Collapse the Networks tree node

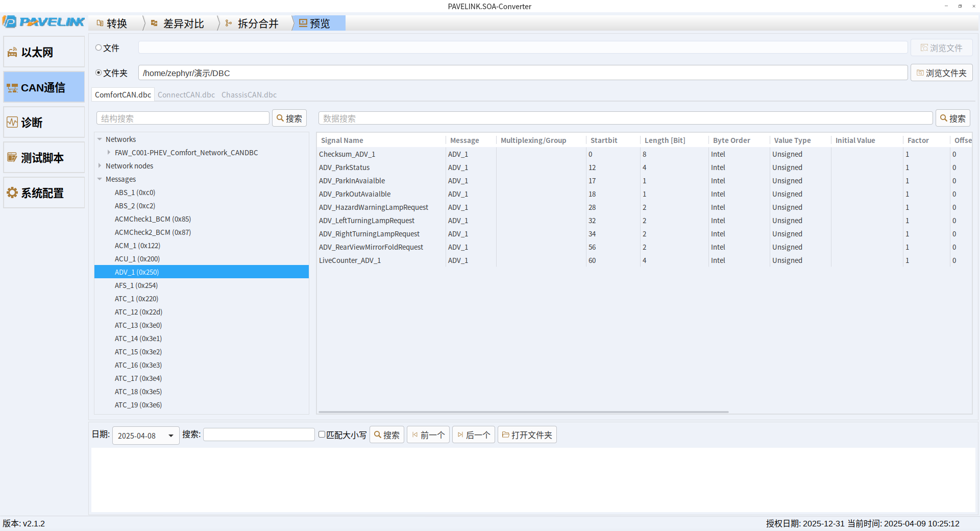coord(100,139)
